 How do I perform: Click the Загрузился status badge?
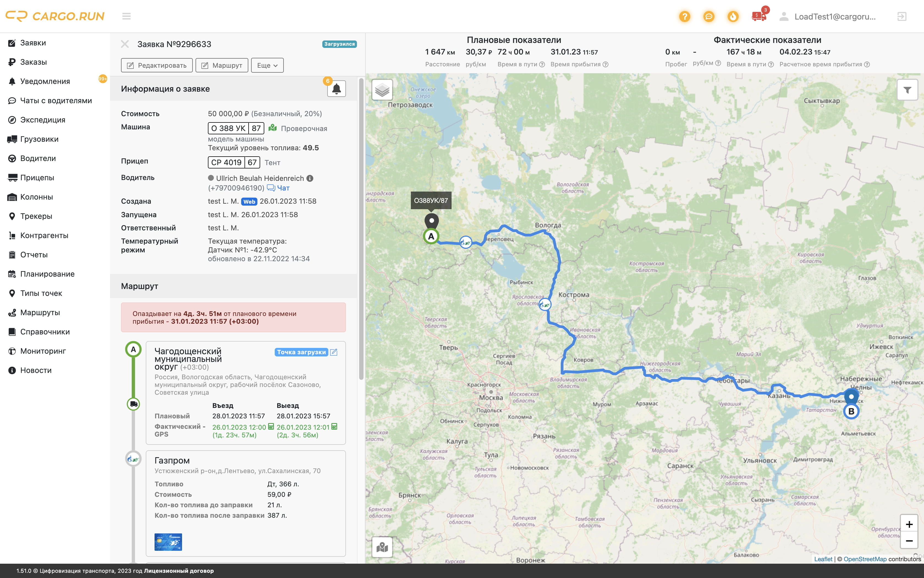[x=339, y=44]
